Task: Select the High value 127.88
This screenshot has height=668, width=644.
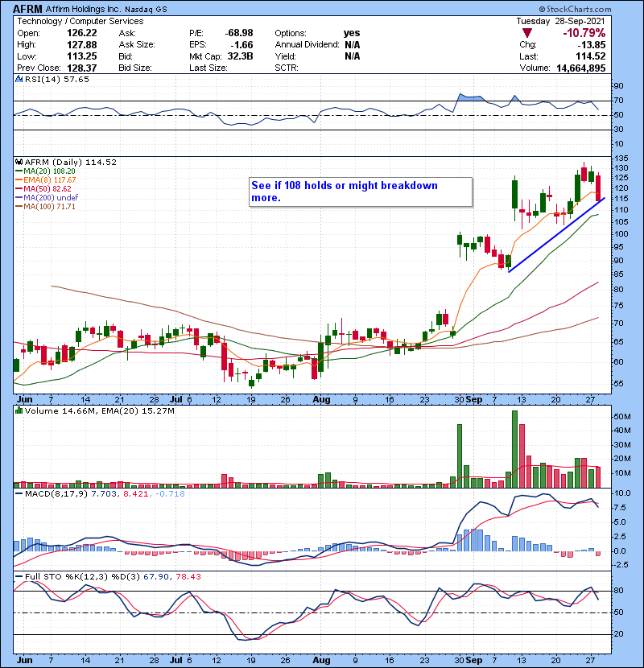Action: click(82, 45)
